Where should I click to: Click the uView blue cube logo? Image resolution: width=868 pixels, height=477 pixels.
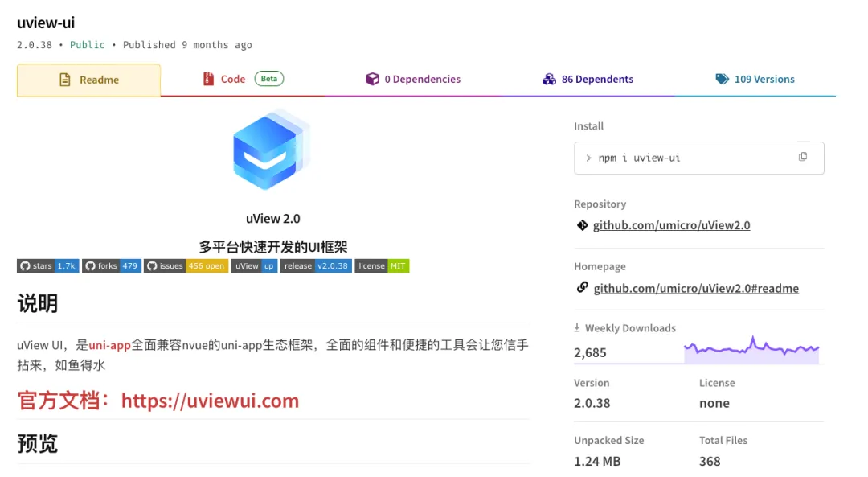(271, 150)
